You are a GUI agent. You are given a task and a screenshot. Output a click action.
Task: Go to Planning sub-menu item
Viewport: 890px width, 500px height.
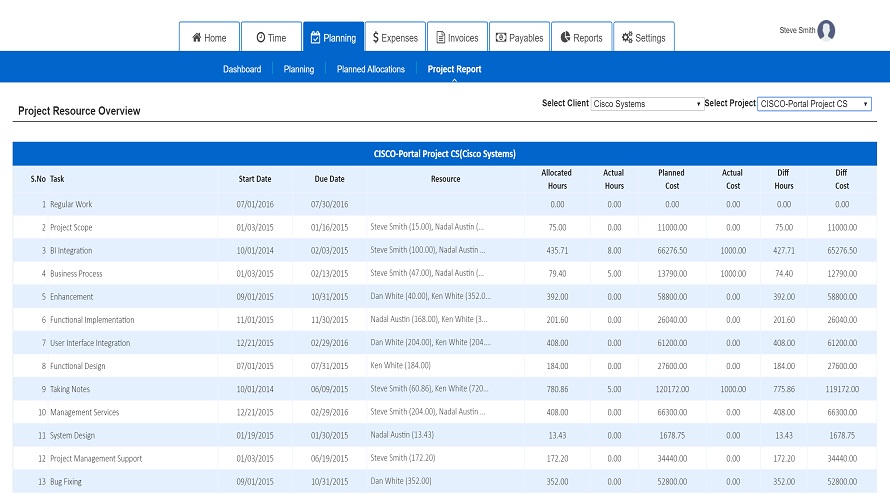[299, 69]
